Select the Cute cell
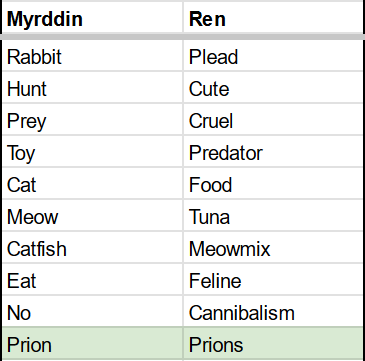The image size is (365, 361). (x=273, y=88)
